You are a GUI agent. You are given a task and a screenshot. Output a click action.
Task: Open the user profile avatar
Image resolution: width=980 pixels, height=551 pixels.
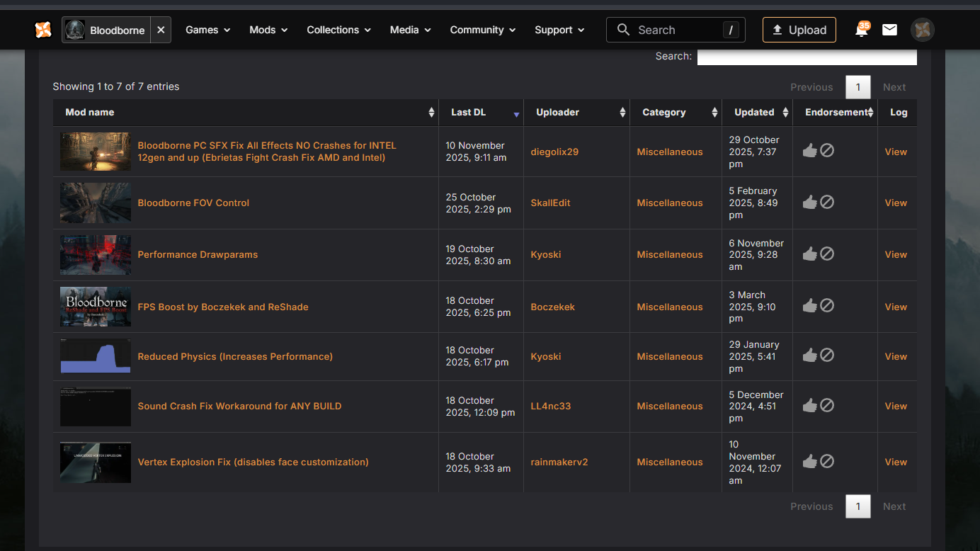pos(923,30)
